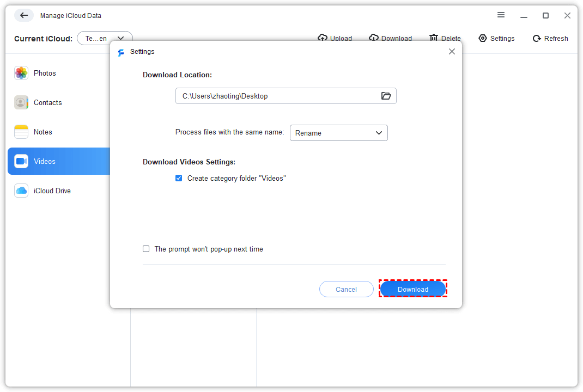Click the download location path field
583x392 pixels.
coord(286,96)
